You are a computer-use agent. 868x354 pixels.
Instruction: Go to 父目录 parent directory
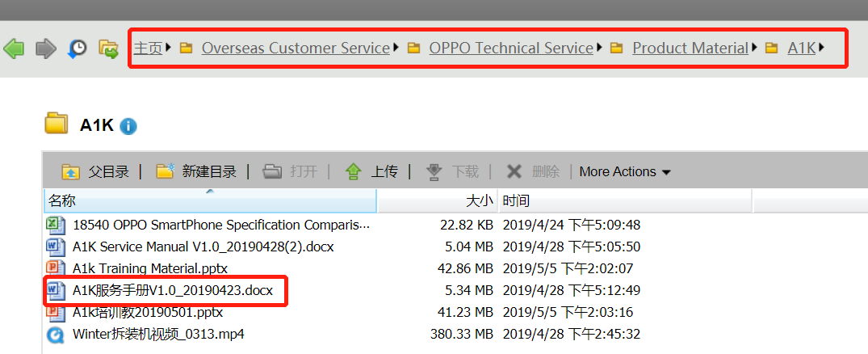pyautogui.click(x=96, y=171)
